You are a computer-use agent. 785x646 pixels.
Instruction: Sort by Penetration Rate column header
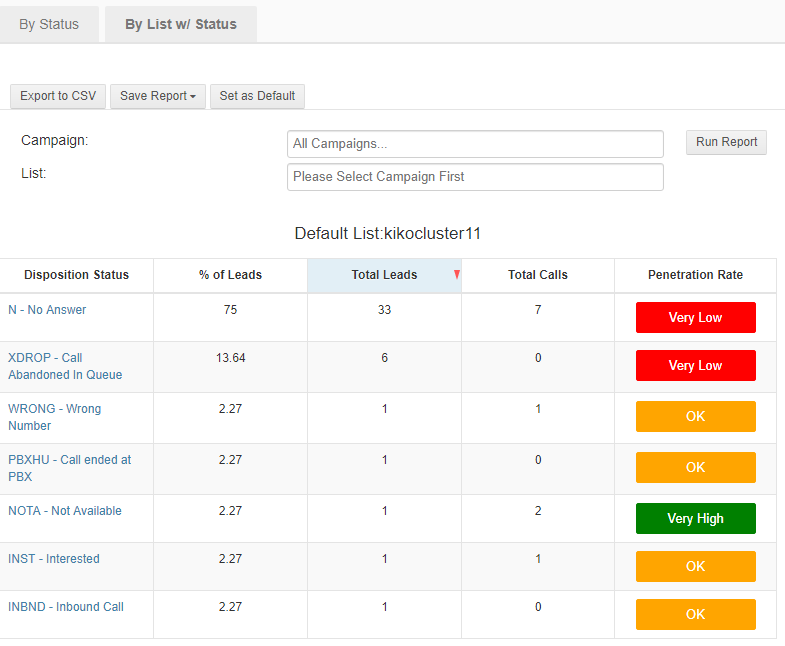pyautogui.click(x=695, y=275)
